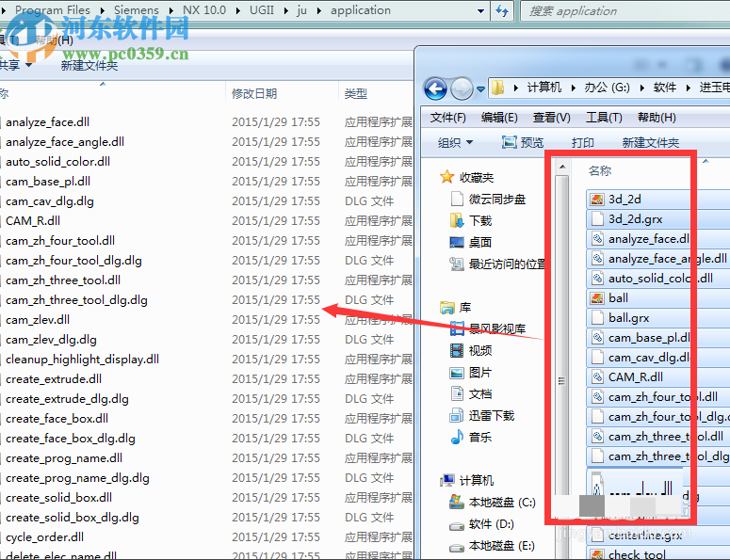The width and height of the screenshot is (730, 560).
Task: Open the 共享 dropdown in back window
Action: click(15, 65)
